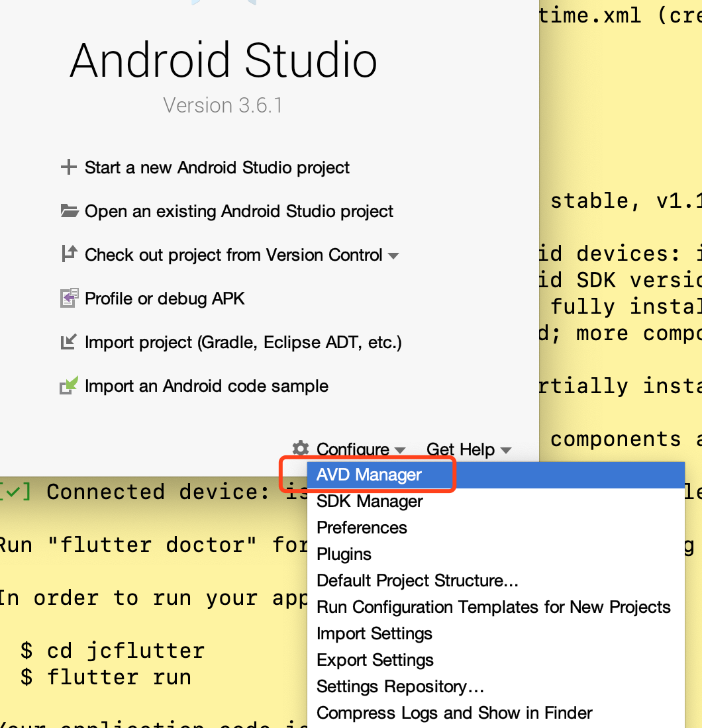Click the Profile or debug APK icon
Image resolution: width=702 pixels, height=728 pixels.
(70, 298)
